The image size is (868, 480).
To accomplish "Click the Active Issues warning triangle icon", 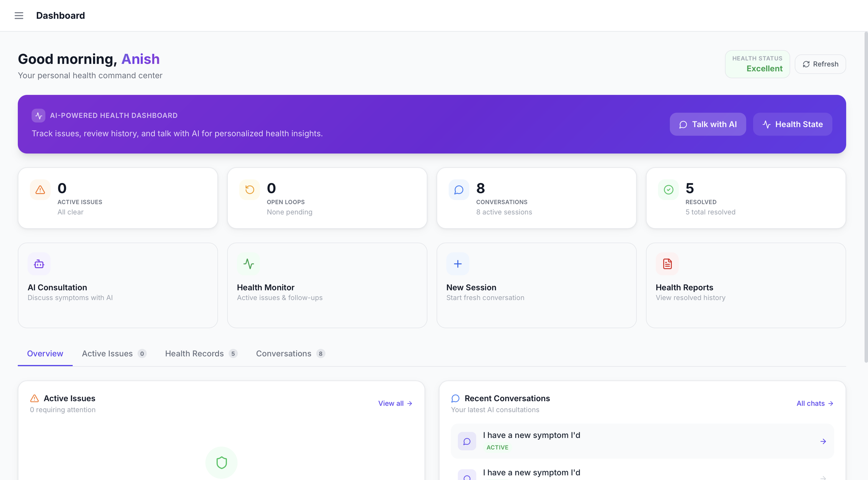I will 40,190.
